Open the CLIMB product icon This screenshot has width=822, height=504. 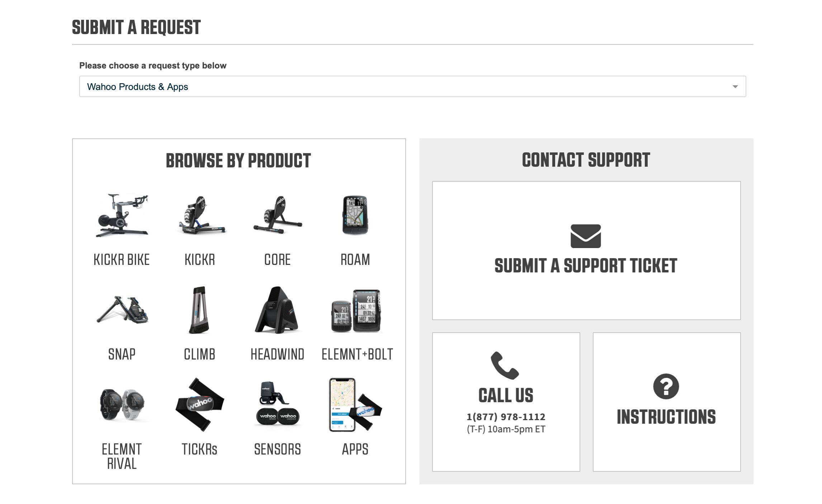pyautogui.click(x=199, y=310)
